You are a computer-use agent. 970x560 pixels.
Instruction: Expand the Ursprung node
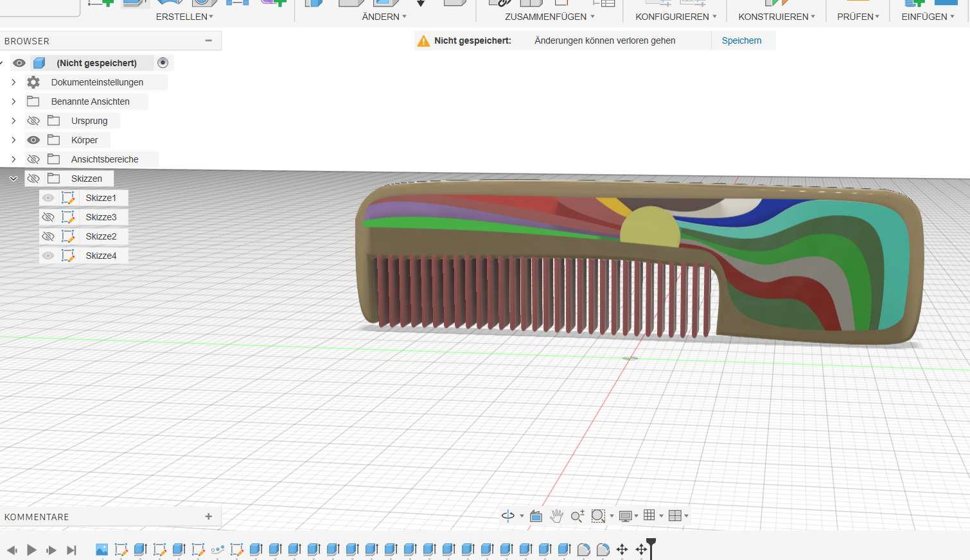tap(13, 121)
